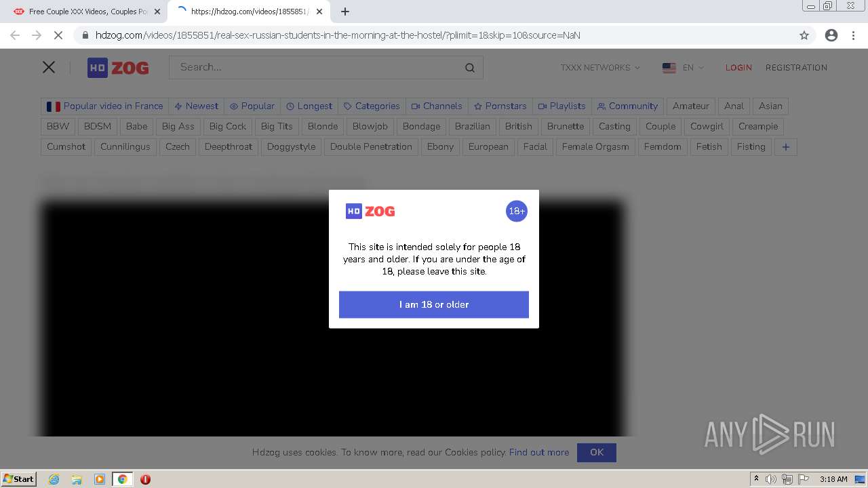Open the Opera taskbar icon
The width and height of the screenshot is (868, 488).
pyautogui.click(x=145, y=479)
